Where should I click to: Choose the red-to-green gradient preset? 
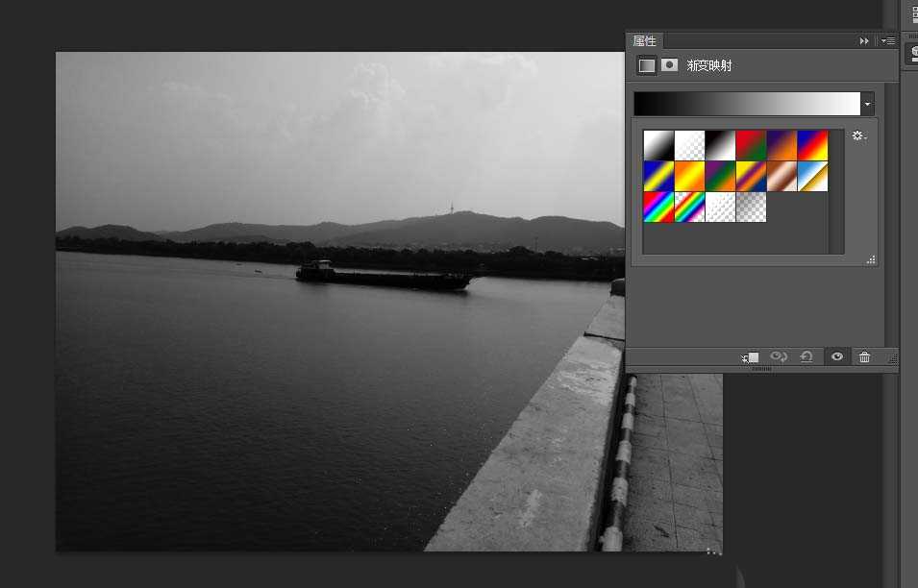click(751, 145)
